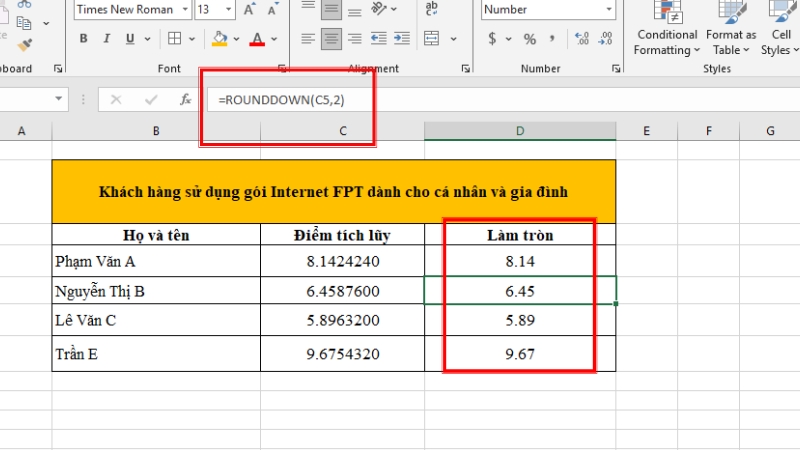Apply red font color
This screenshot has width=800, height=450.
[257, 39]
